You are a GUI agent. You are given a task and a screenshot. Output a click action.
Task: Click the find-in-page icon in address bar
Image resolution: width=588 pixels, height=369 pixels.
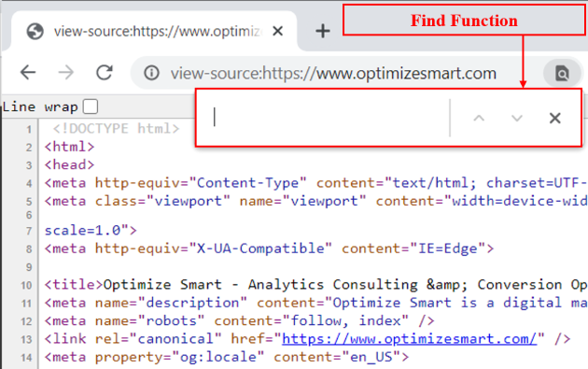(562, 73)
